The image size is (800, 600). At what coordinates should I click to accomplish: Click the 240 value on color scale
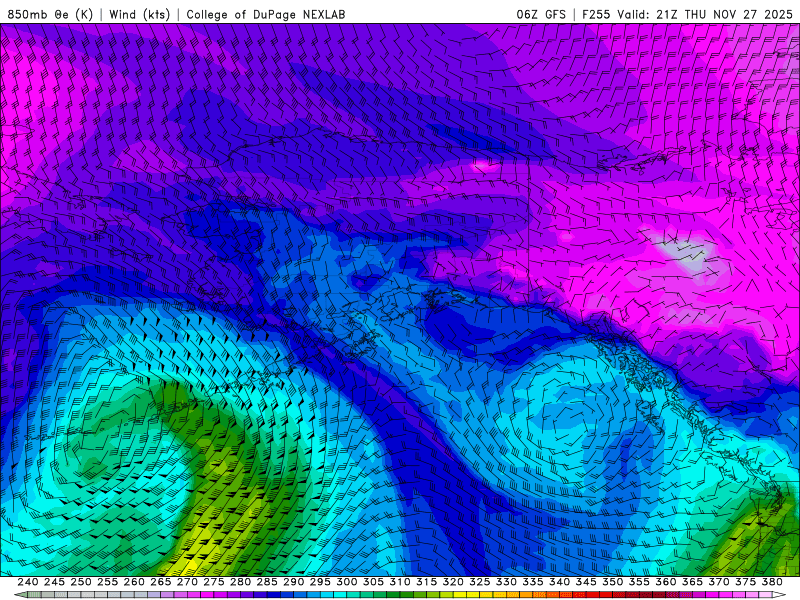pos(28,582)
